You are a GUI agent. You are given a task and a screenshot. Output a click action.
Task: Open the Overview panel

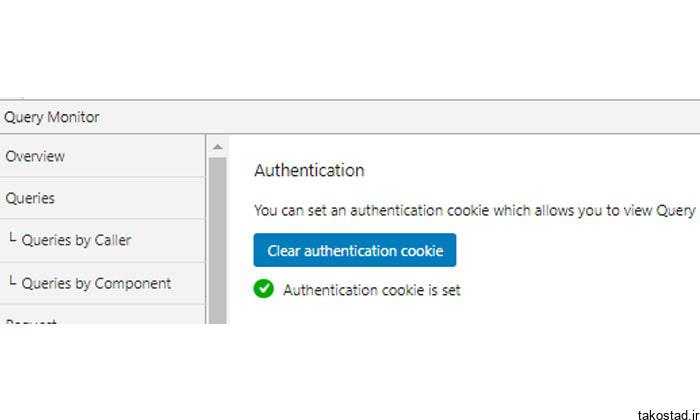[102, 156]
